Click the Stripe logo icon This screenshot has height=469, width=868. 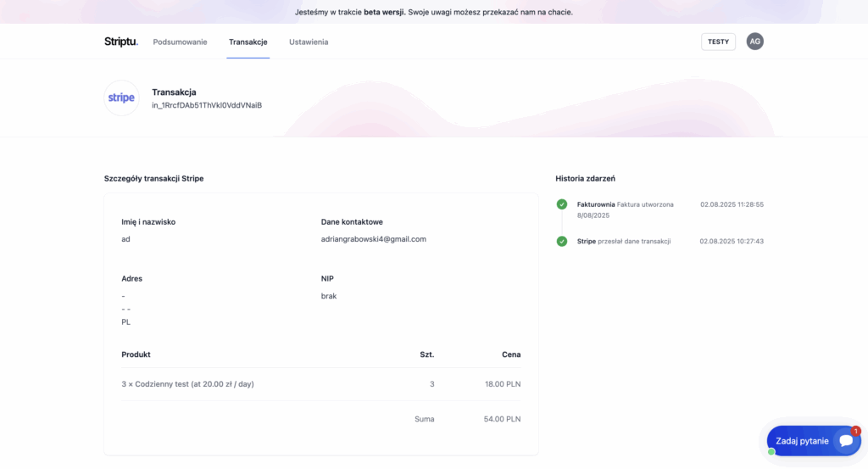click(x=121, y=98)
